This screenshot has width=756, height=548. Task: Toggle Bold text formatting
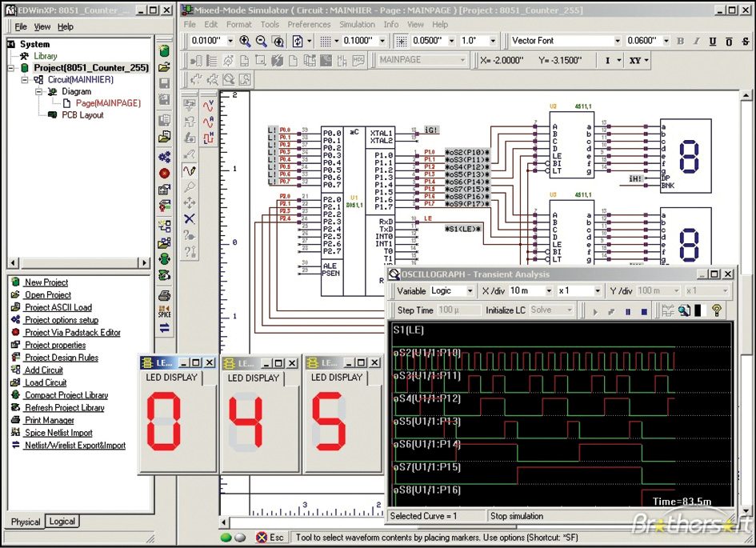tap(681, 41)
